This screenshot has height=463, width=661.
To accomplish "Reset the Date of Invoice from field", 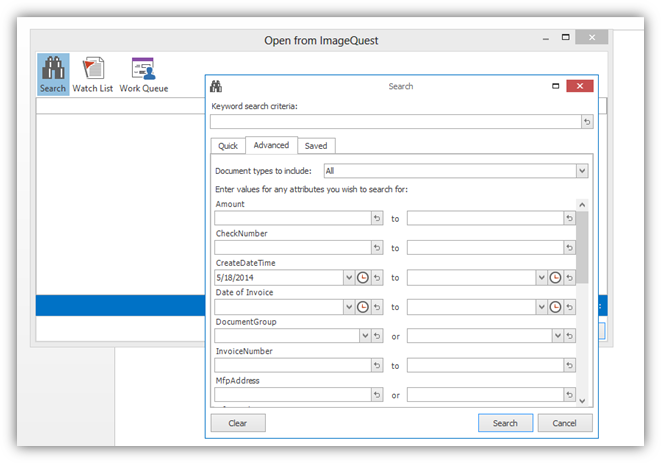I will (377, 307).
